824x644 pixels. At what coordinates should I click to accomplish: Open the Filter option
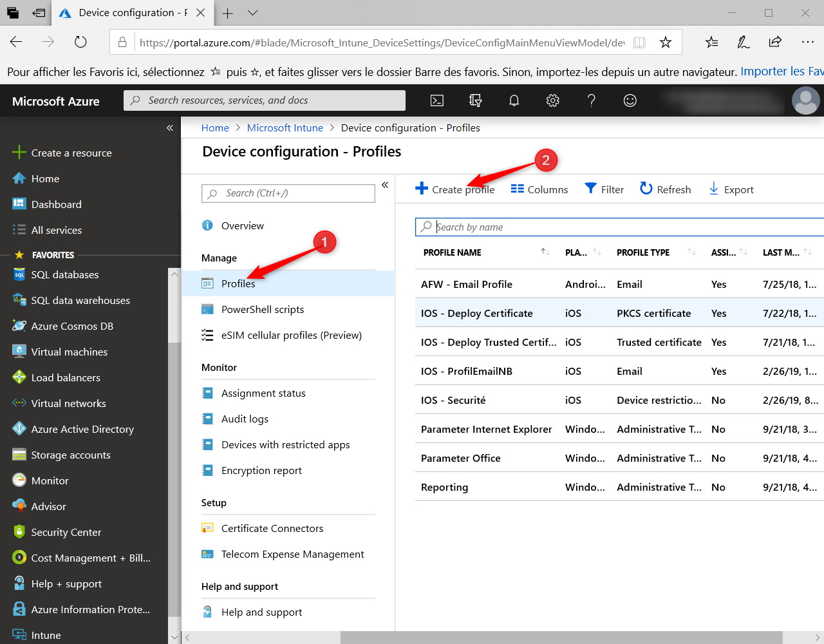tap(604, 189)
